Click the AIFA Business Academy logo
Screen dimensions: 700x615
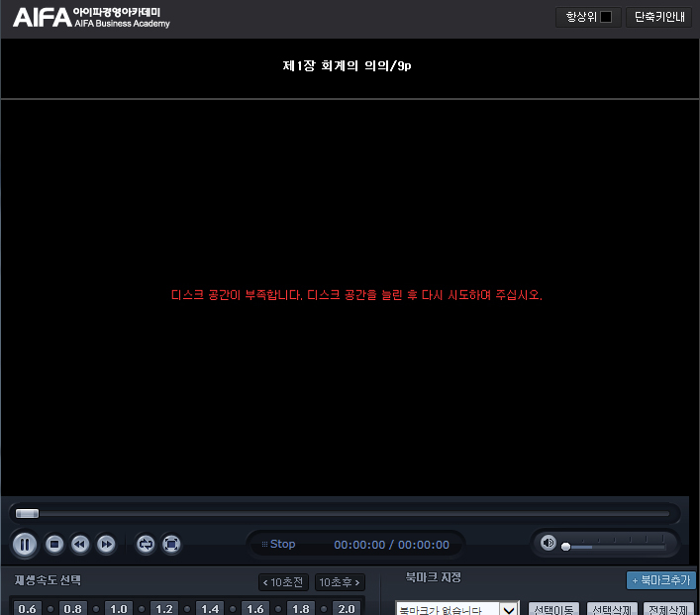[91, 17]
